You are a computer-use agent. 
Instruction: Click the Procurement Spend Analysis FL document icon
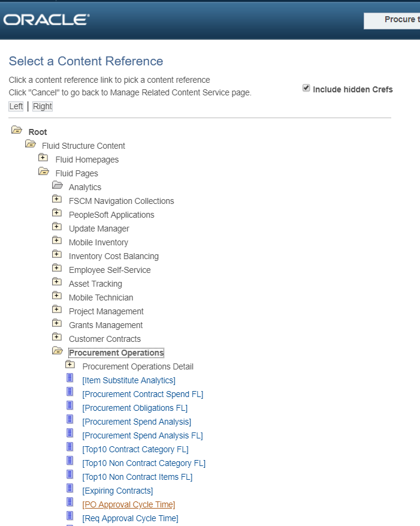(70, 433)
